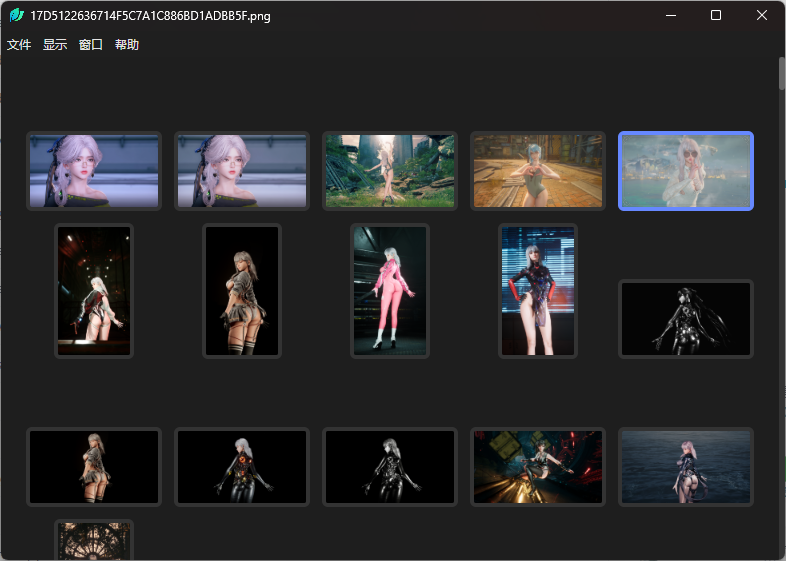Select the green ruined city thumbnail
The height and width of the screenshot is (561, 786).
[x=389, y=171]
